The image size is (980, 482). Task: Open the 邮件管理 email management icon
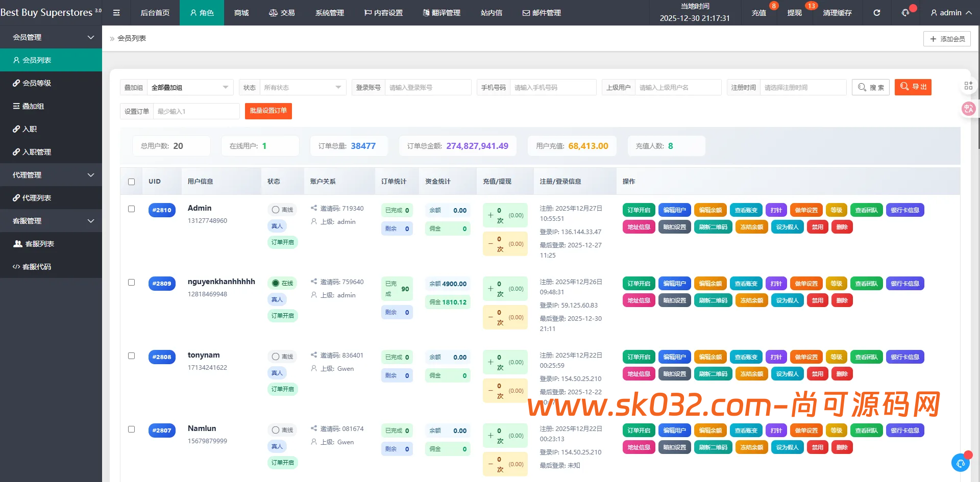click(526, 12)
